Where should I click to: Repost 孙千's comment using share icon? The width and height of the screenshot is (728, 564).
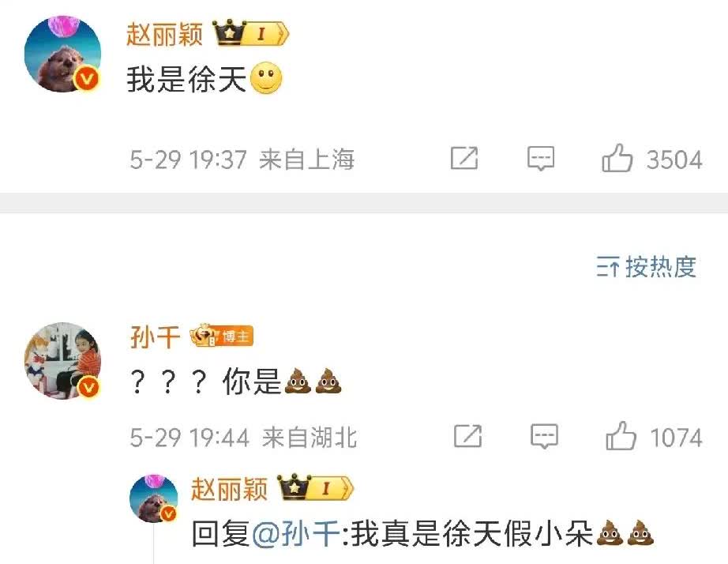pyautogui.click(x=467, y=436)
